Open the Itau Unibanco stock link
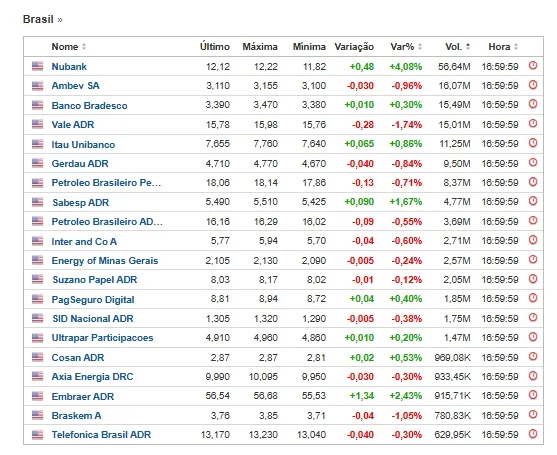557x455 pixels. point(83,145)
